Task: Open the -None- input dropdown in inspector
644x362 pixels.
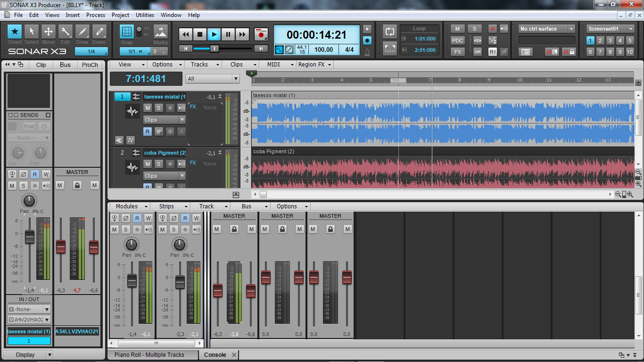Action: (29, 309)
